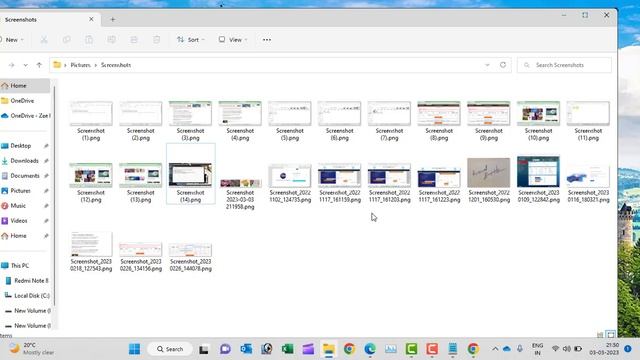The image size is (640, 360).
Task: Click Screenshots in the address breadcrumb
Action: click(116, 65)
